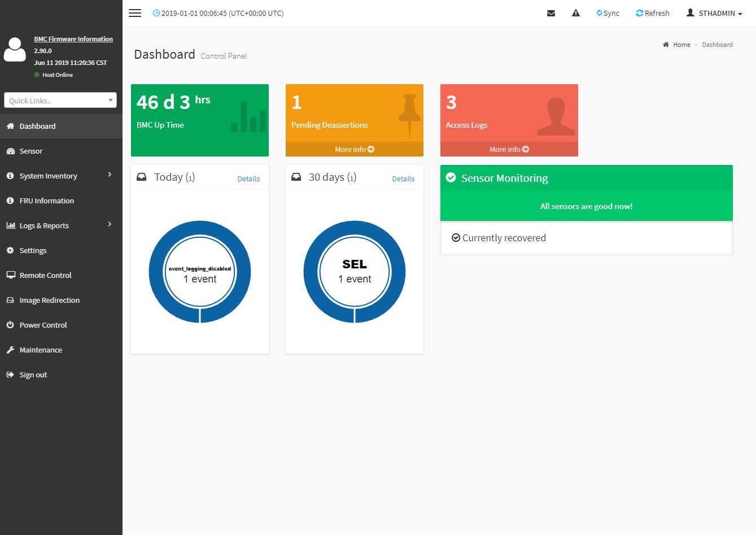Toggle the hamburger sidebar menu
This screenshot has height=535, width=756.
(135, 13)
